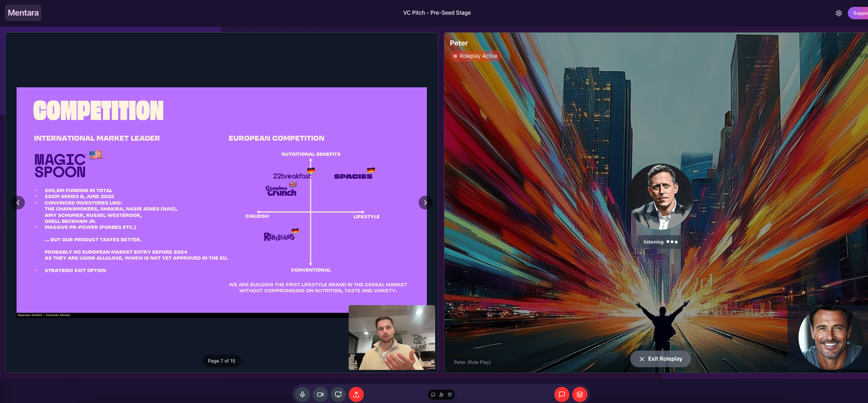The height and width of the screenshot is (403, 868).
Task: Click the COMPETITION slide heading
Action: [x=98, y=111]
